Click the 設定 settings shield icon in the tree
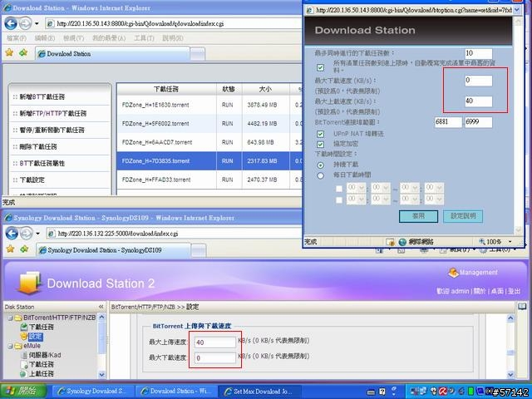This screenshot has height=399, width=532. click(x=23, y=337)
